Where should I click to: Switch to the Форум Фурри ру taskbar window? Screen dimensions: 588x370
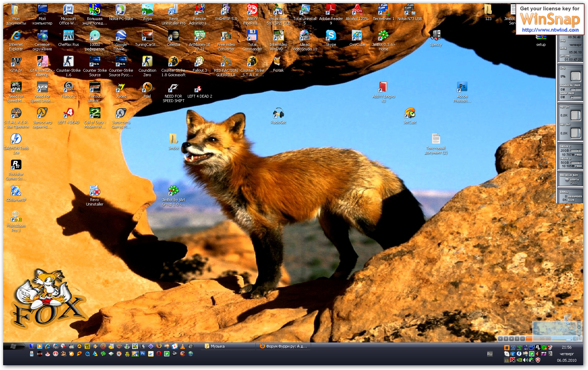coord(283,346)
